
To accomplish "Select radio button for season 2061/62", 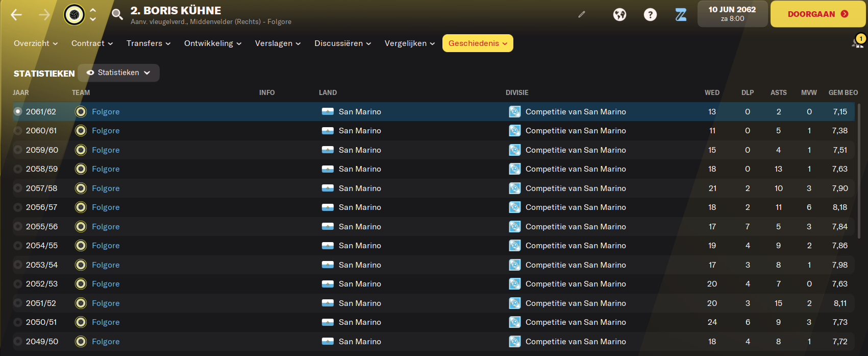I will [x=18, y=111].
